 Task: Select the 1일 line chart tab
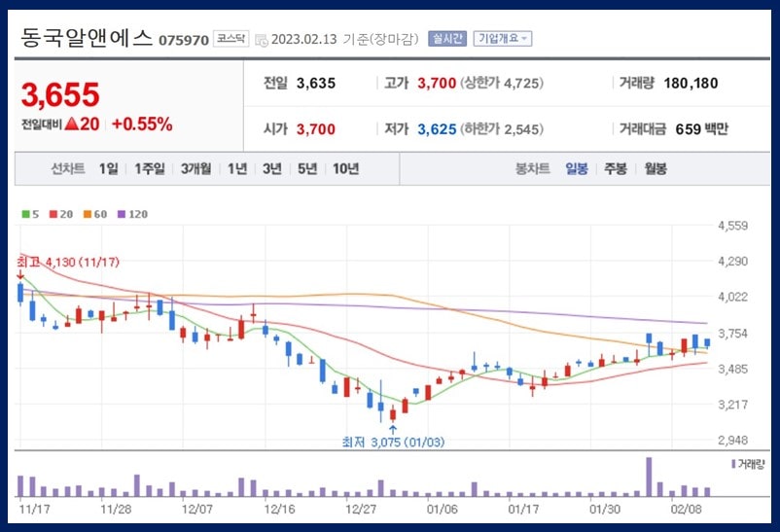(109, 168)
